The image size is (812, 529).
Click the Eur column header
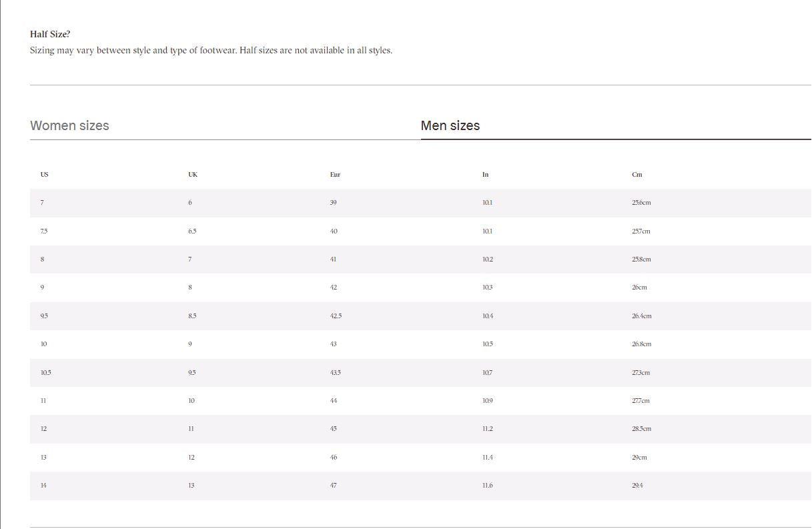tap(335, 175)
